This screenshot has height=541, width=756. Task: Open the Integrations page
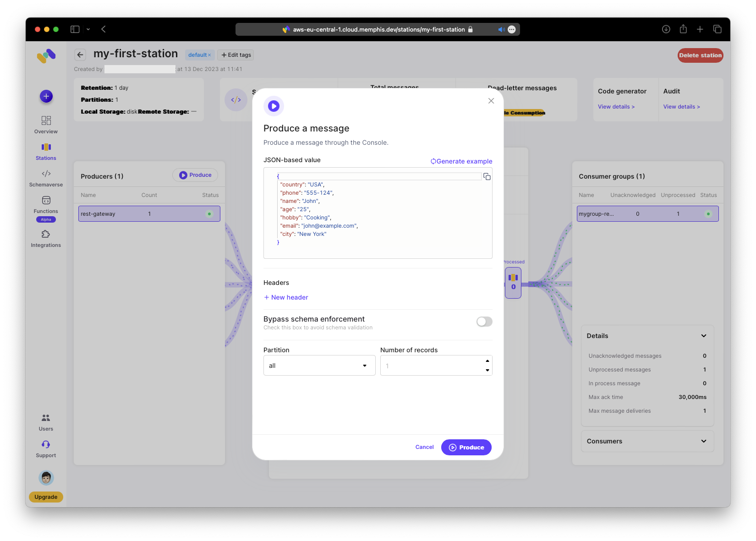point(46,238)
